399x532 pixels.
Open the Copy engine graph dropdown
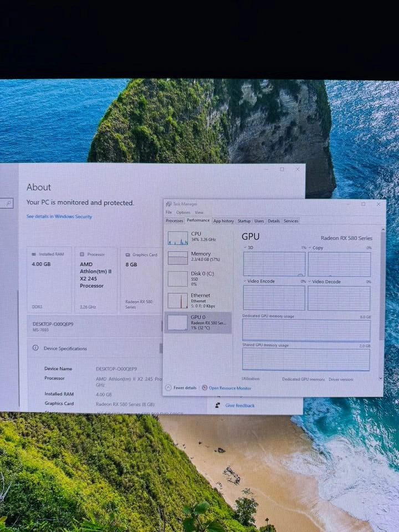click(x=310, y=248)
